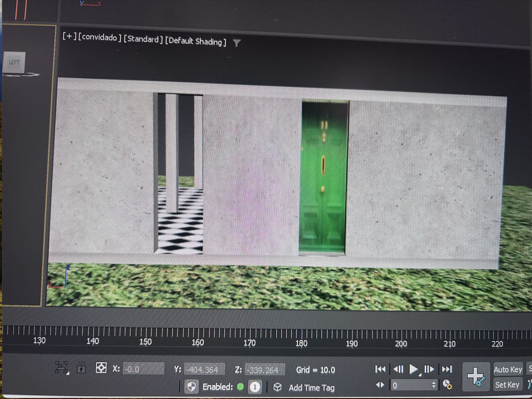Play the animation
The width and height of the screenshot is (532, 399).
(x=414, y=369)
